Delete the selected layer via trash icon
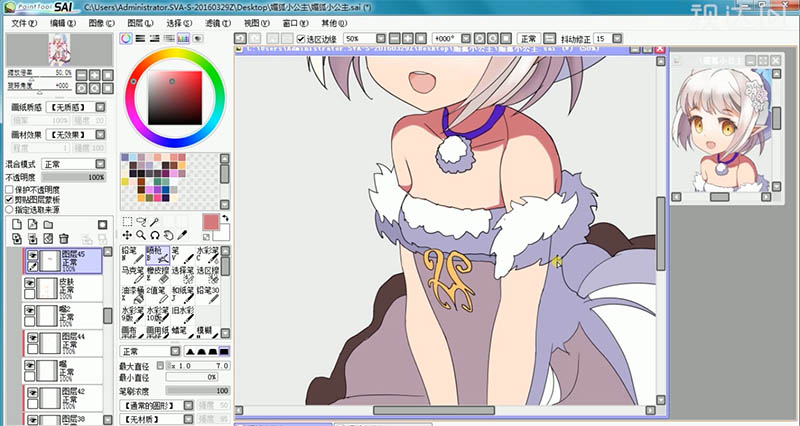800x426 pixels. click(x=63, y=239)
